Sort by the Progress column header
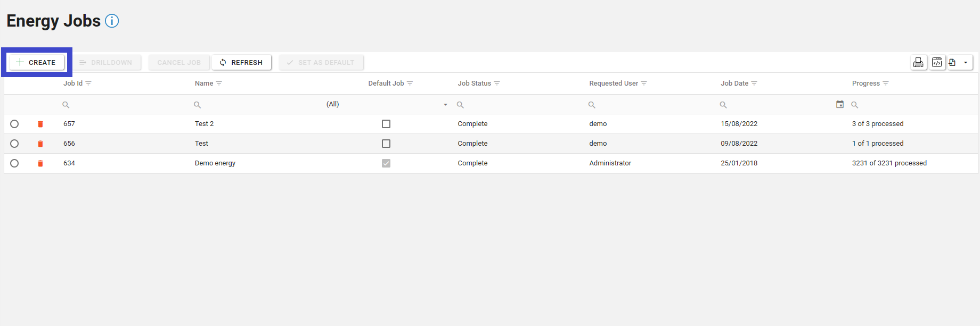 865,83
